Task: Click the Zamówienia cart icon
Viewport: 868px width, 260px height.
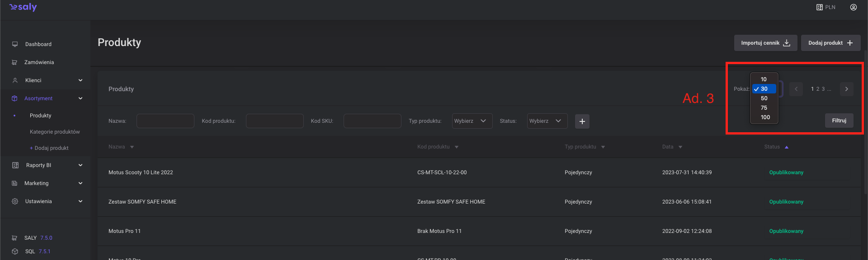Action: tap(14, 62)
